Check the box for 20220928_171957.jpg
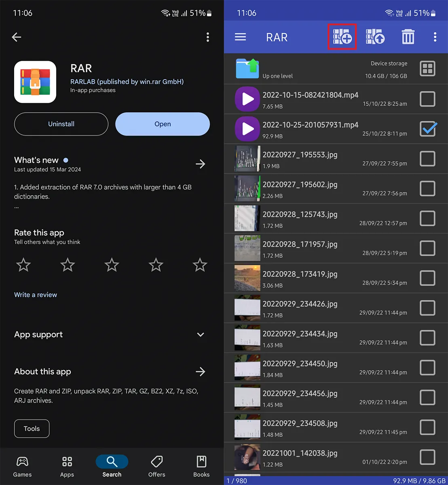The image size is (448, 485). click(x=427, y=248)
